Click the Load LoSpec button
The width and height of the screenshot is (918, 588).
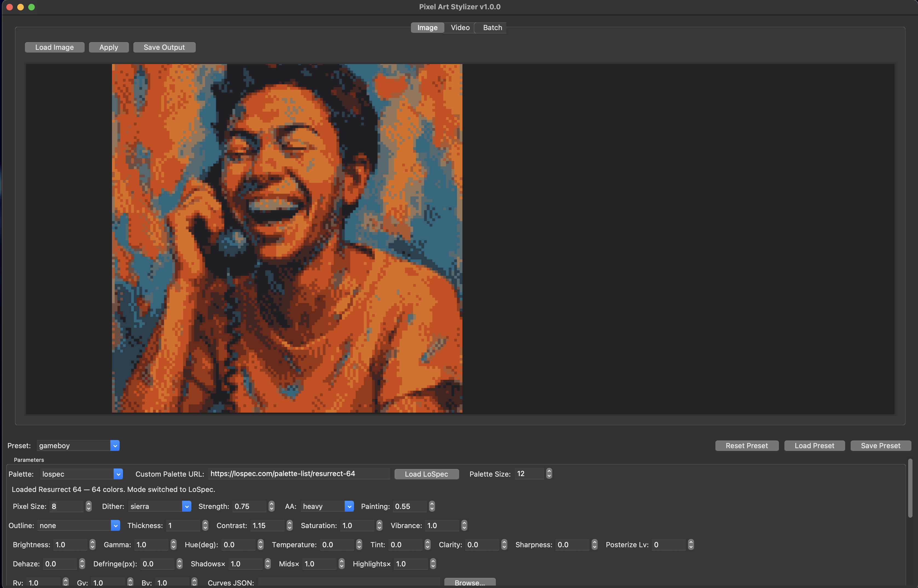click(x=426, y=474)
